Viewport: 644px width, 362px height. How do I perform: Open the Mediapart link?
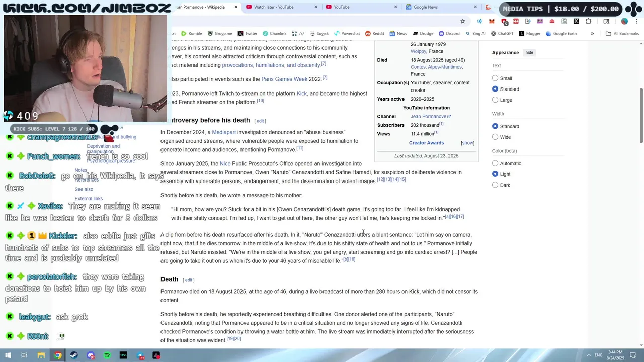click(x=224, y=132)
